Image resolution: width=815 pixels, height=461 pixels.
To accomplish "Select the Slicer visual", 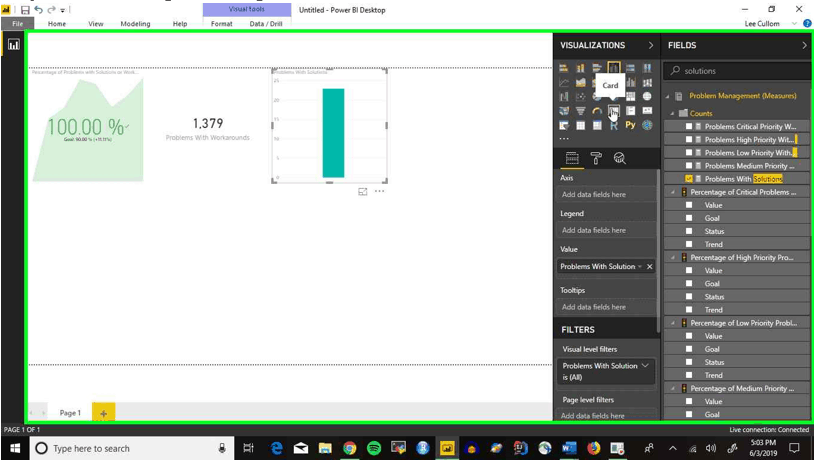I will coord(564,125).
